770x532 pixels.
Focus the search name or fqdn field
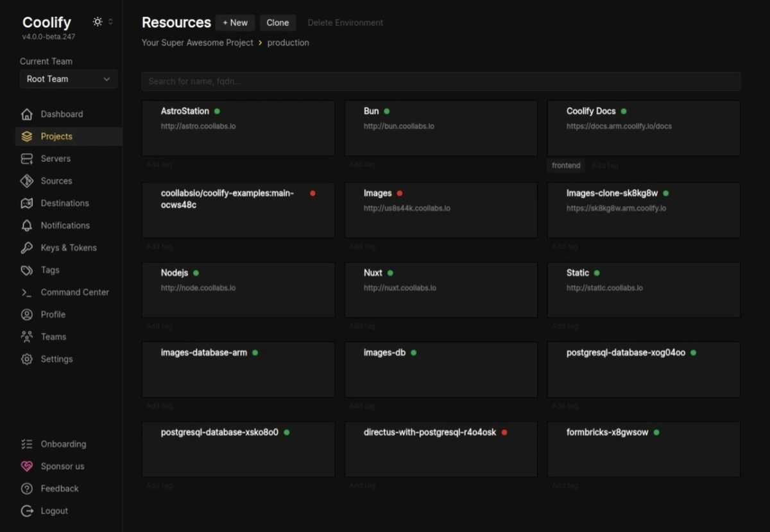tap(441, 82)
